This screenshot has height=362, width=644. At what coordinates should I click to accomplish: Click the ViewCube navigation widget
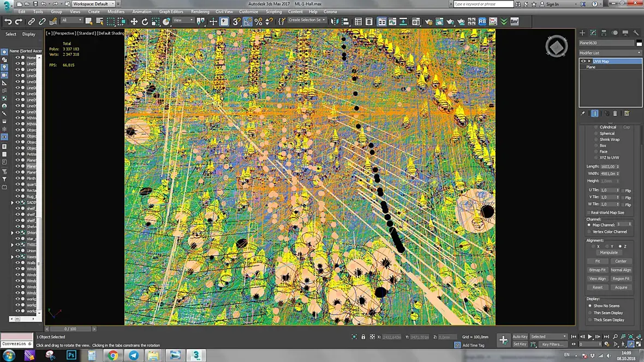[x=557, y=46]
